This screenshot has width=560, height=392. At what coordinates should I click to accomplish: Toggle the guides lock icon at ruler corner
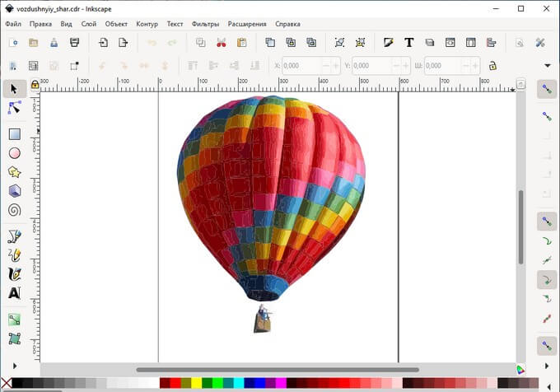click(35, 84)
